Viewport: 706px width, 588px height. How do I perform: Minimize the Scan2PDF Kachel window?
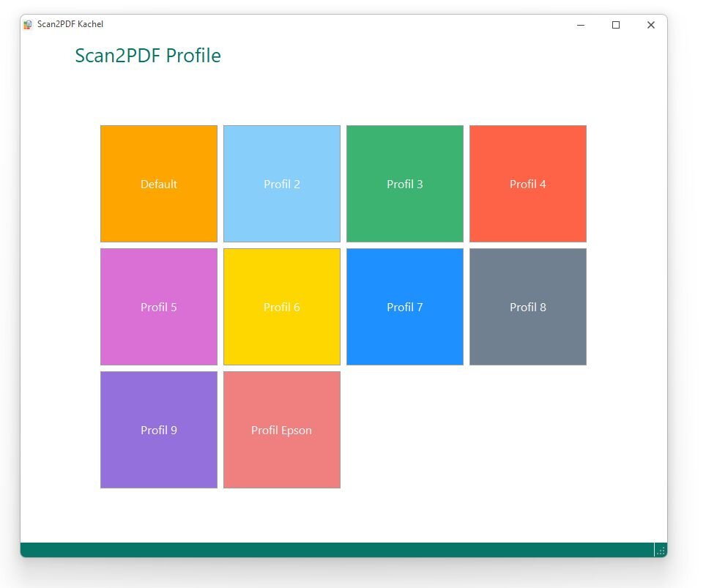[581, 25]
